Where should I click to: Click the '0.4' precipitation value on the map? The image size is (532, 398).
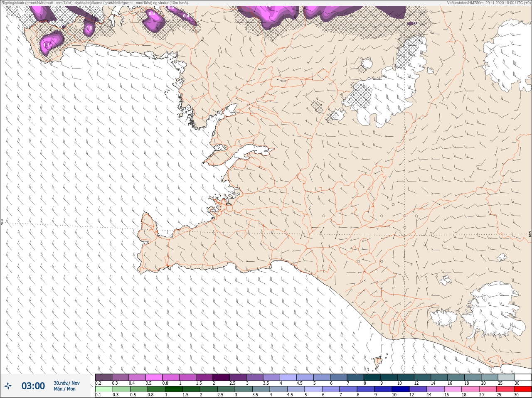pos(186,16)
